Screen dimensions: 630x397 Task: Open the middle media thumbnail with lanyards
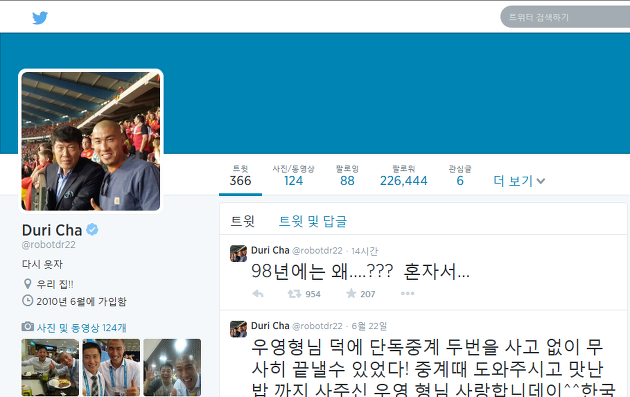111,367
